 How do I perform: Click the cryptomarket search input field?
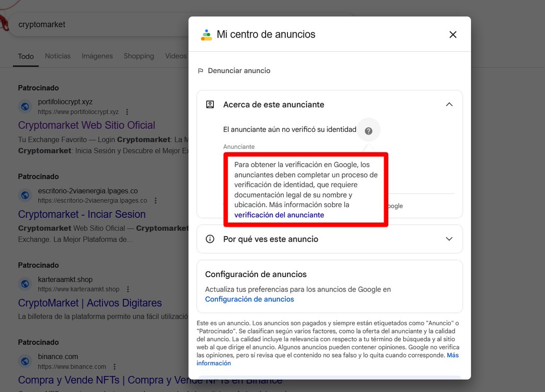click(100, 25)
